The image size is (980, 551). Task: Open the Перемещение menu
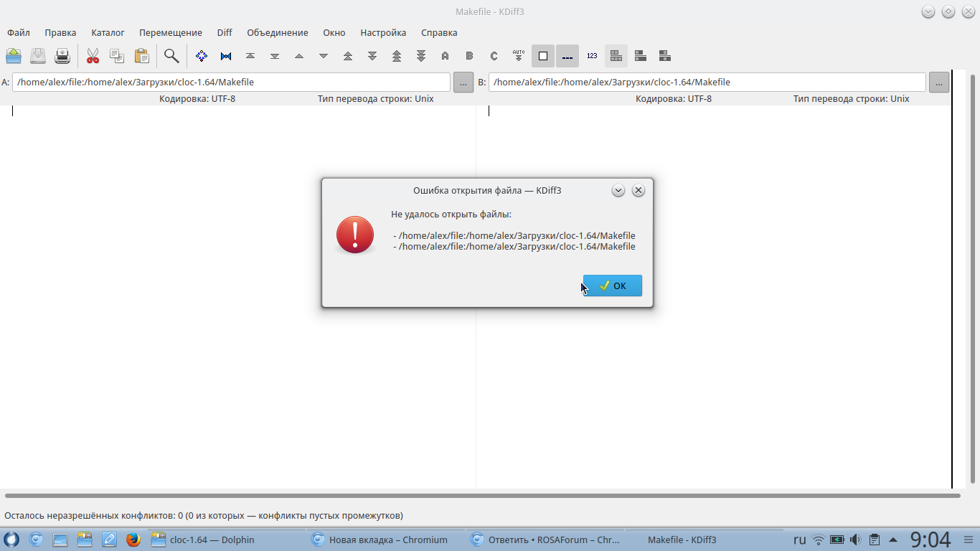[x=171, y=32]
